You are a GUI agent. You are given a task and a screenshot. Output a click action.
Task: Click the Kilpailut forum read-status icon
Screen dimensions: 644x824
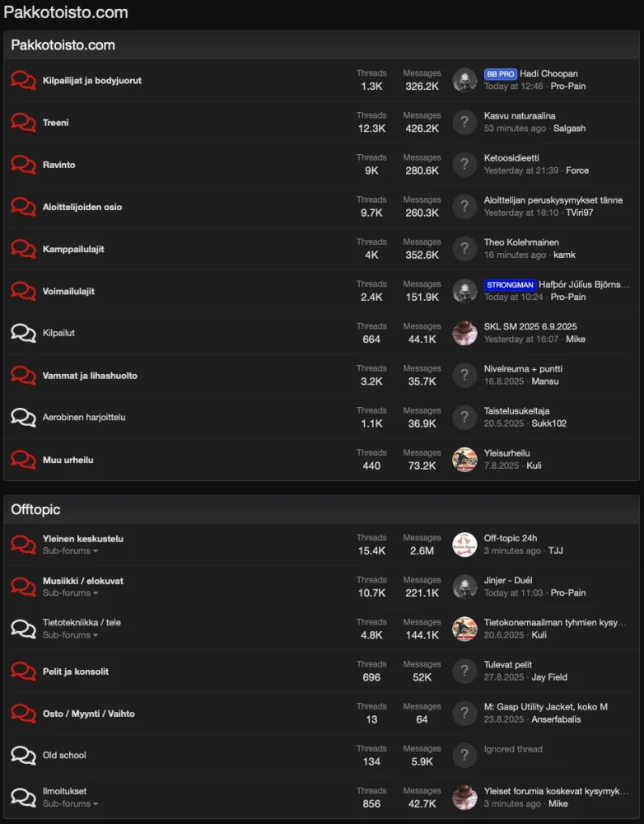(23, 333)
